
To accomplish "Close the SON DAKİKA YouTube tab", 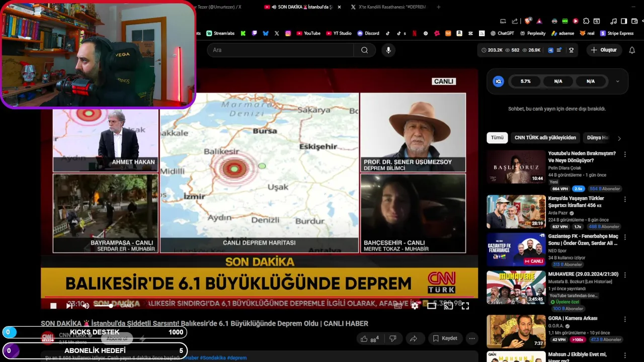I will pos(339,7).
